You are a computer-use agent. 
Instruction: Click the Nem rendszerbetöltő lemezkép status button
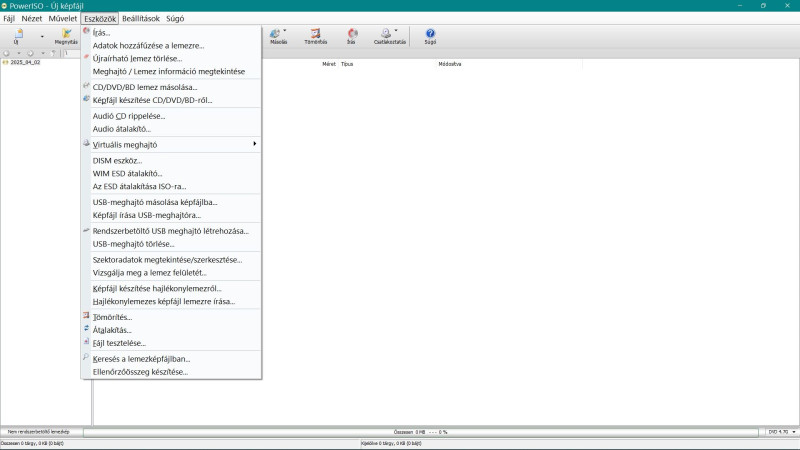click(39, 432)
